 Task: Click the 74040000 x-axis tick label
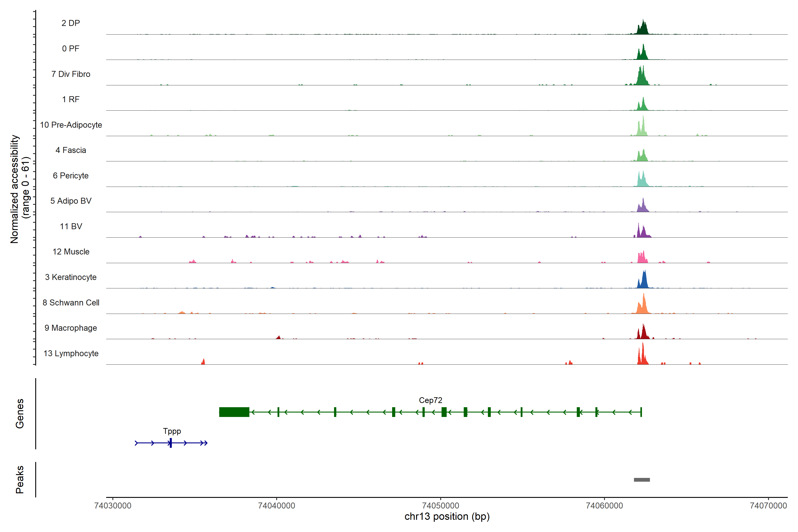(x=276, y=506)
